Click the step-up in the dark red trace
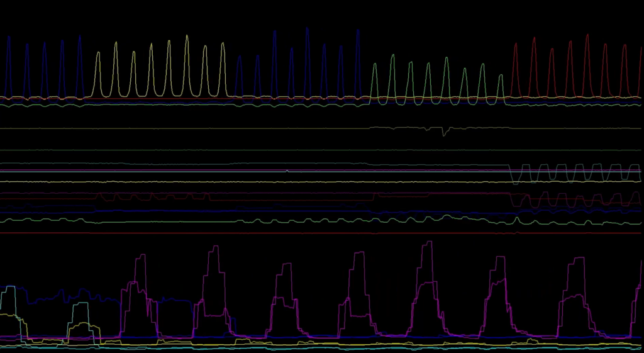 [99, 195]
